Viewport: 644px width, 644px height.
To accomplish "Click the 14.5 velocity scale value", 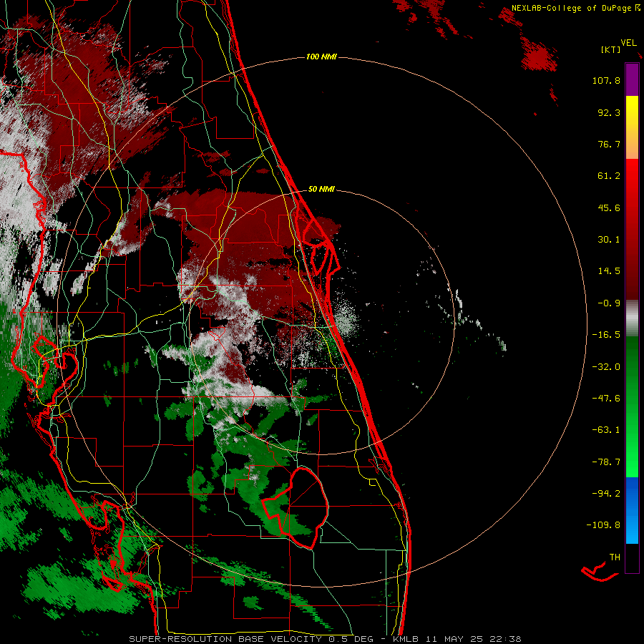I will pyautogui.click(x=609, y=271).
